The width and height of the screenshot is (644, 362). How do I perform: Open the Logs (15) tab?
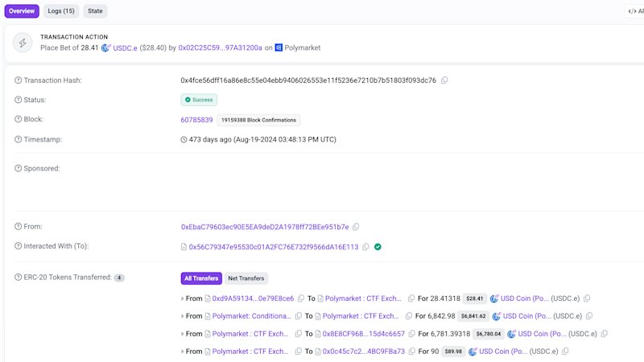point(61,11)
